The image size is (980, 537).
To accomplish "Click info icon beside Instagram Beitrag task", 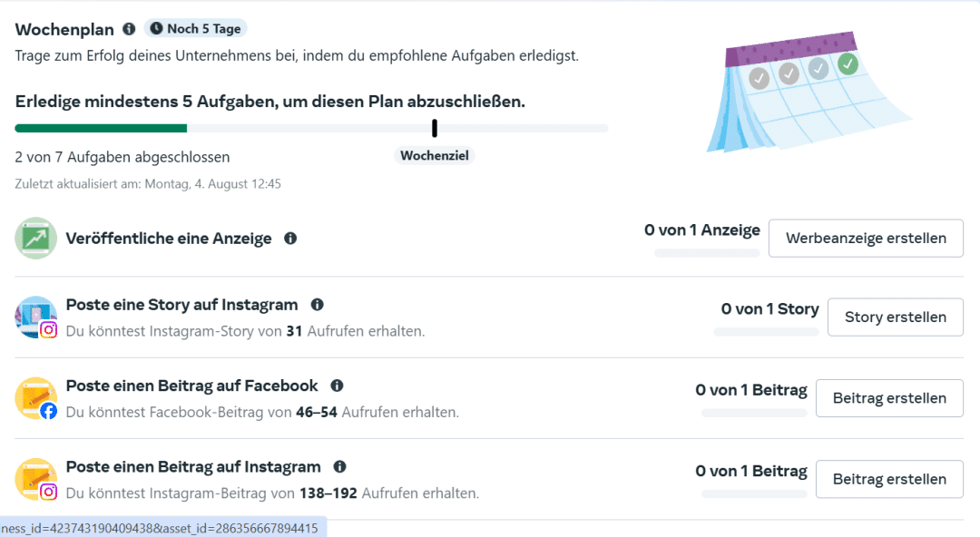I will (339, 467).
